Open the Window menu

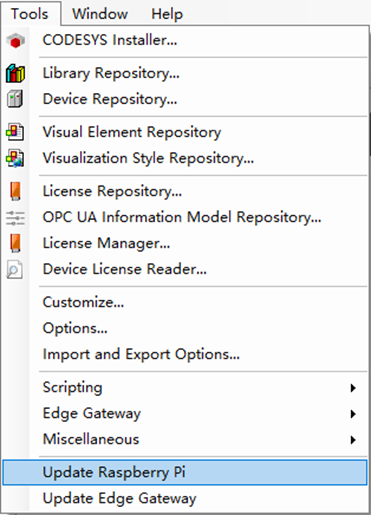tap(100, 14)
